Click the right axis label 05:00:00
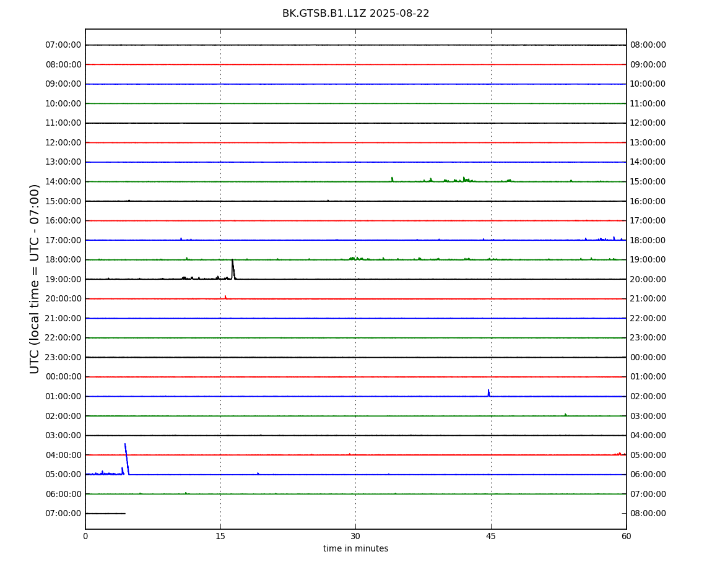Image resolution: width=712 pixels, height=588 pixels. point(648,455)
